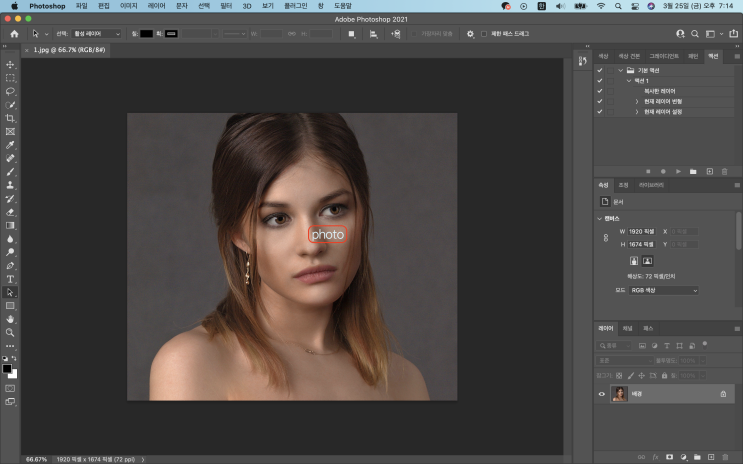The width and height of the screenshot is (743, 464).
Task: Click the Home icon in options bar
Action: (x=14, y=34)
